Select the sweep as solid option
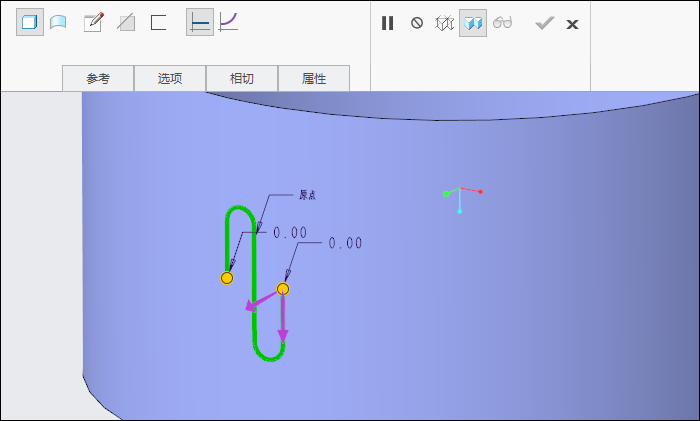The image size is (700, 421). (30, 22)
